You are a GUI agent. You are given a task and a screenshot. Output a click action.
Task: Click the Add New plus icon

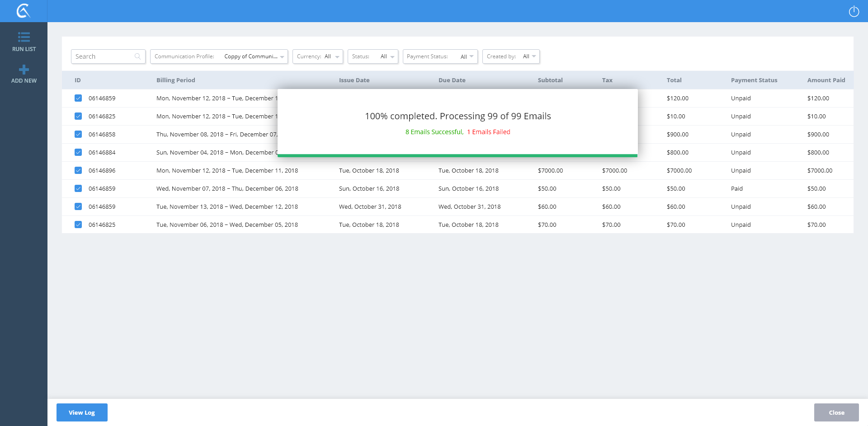tap(24, 70)
